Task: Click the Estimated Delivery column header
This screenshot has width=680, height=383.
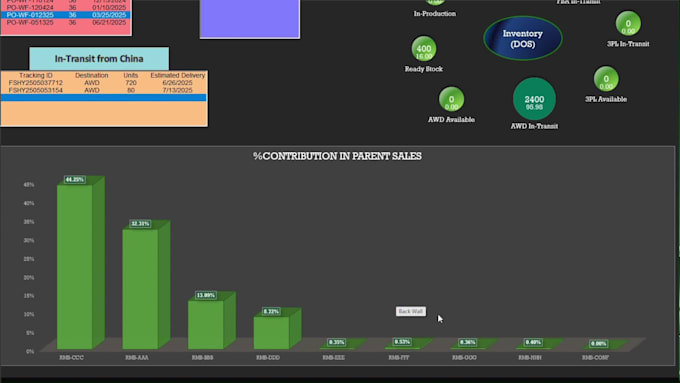Action: point(177,75)
